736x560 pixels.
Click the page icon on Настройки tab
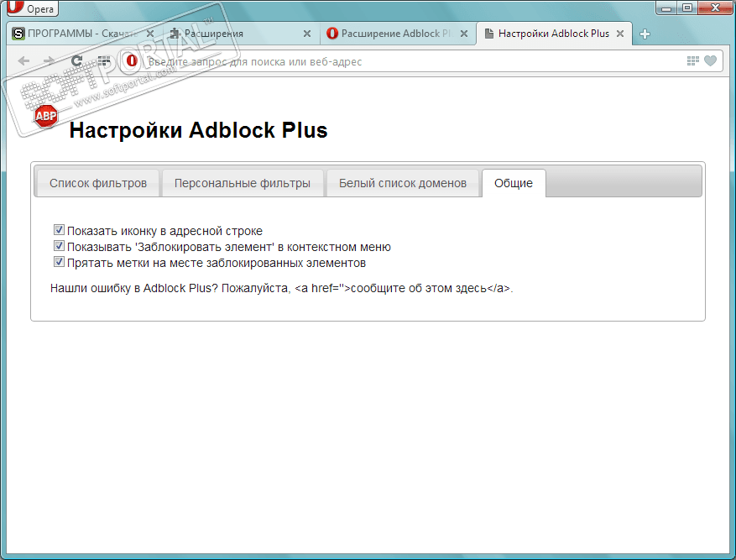click(x=488, y=34)
